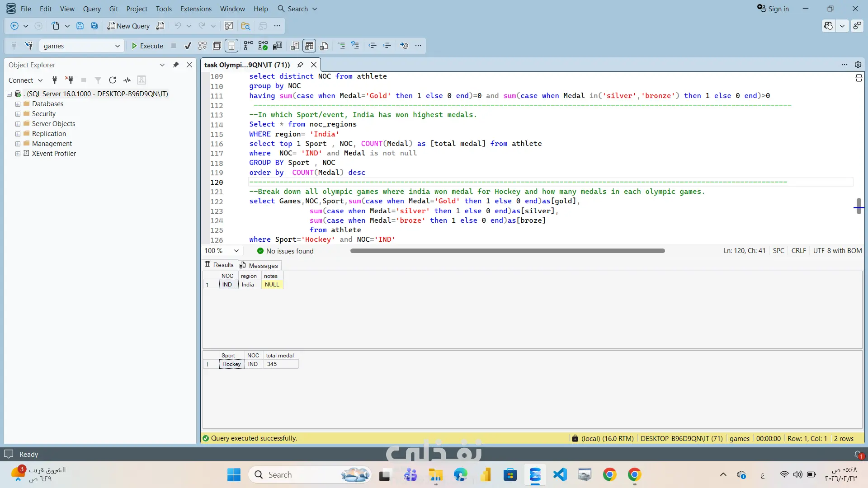Click the Display Estimated Execution Plan icon
The height and width of the screenshot is (488, 868).
pyautogui.click(x=203, y=46)
